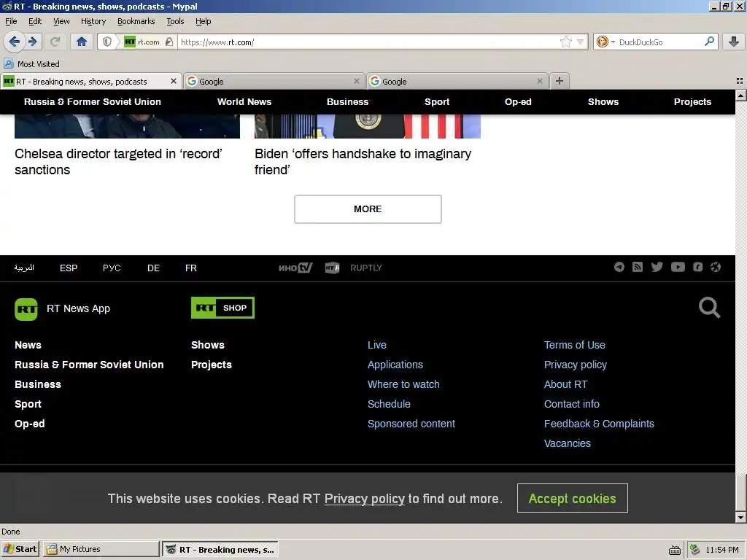This screenshot has height=560, width=747.
Task: Run search with the magnifier icon
Action: [x=709, y=42]
